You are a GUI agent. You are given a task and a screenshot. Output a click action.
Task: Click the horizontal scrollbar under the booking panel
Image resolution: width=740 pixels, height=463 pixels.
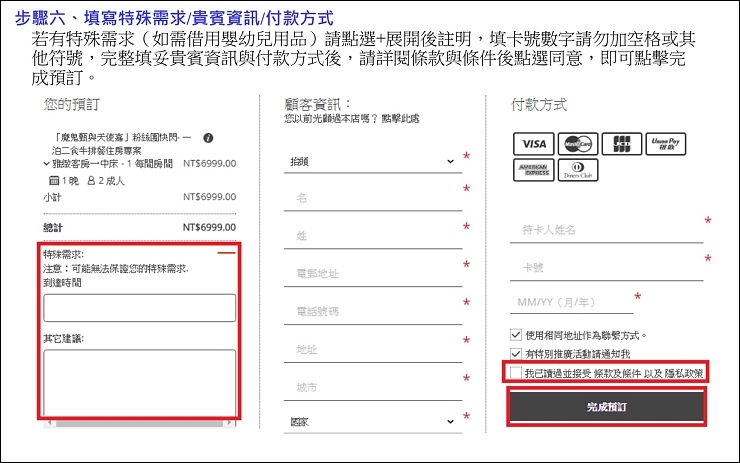click(139, 423)
